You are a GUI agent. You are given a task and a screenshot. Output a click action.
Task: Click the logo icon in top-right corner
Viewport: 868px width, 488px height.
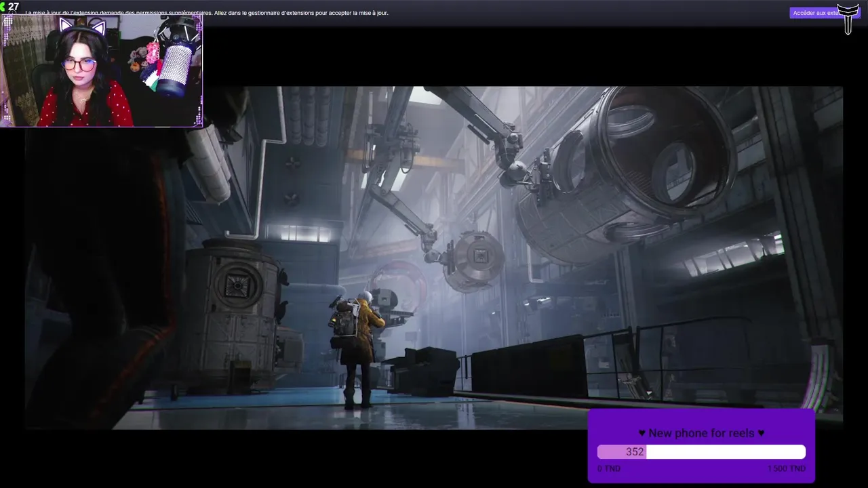coord(848,18)
